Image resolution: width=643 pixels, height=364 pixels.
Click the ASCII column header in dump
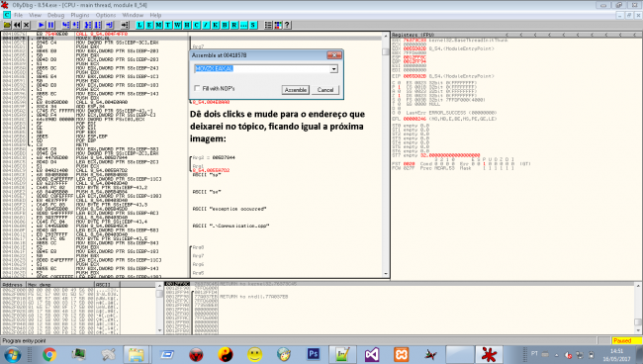[x=107, y=284]
